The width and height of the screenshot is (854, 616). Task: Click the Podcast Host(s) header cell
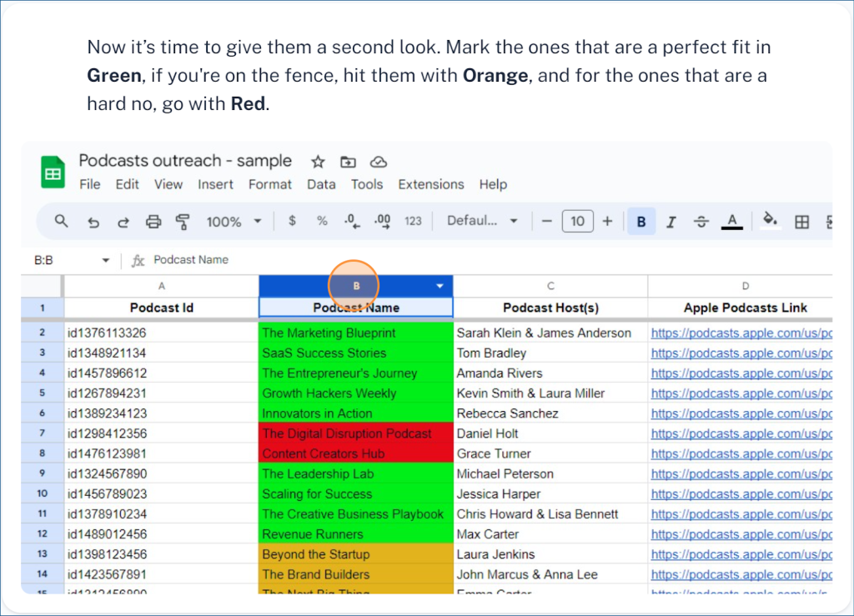(550, 308)
